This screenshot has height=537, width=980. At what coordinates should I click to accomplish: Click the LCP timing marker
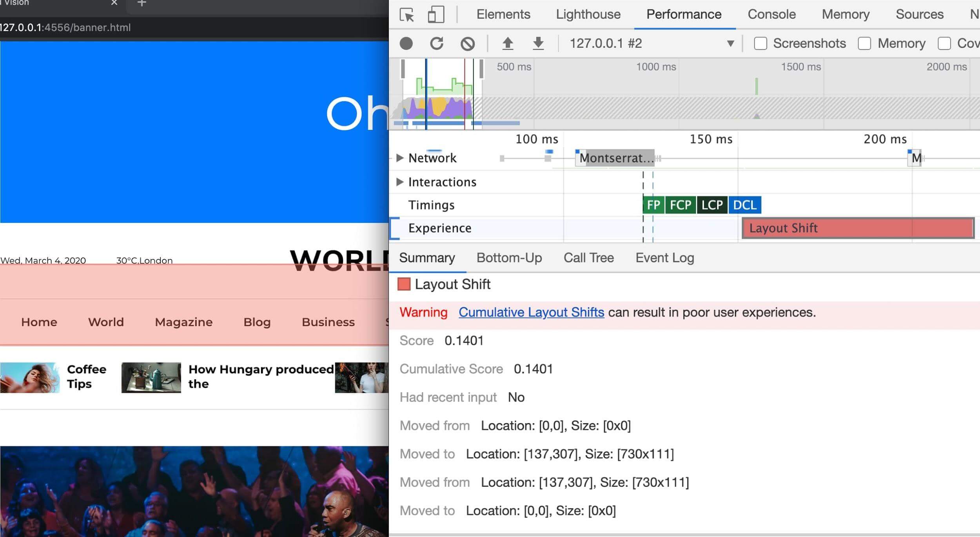(713, 205)
